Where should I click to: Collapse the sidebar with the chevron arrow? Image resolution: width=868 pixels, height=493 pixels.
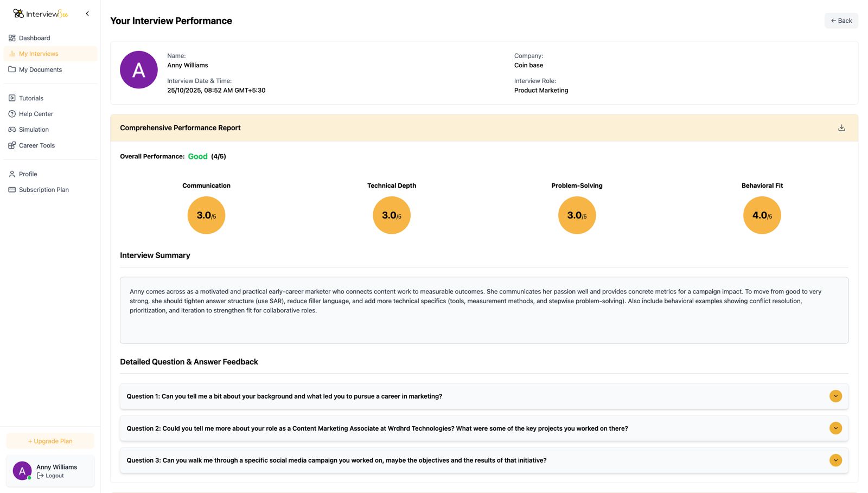pos(87,14)
